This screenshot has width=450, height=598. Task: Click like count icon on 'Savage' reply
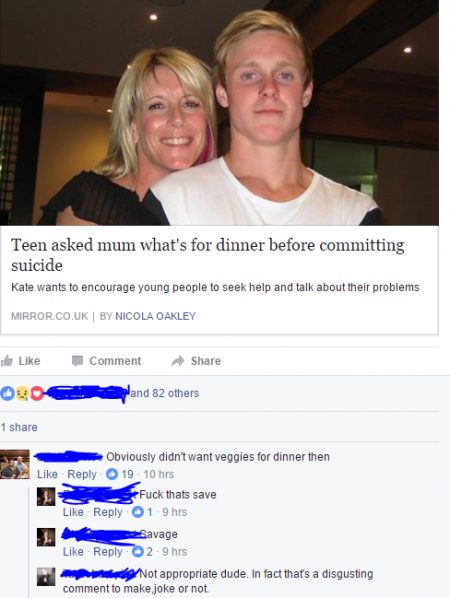pos(138,551)
